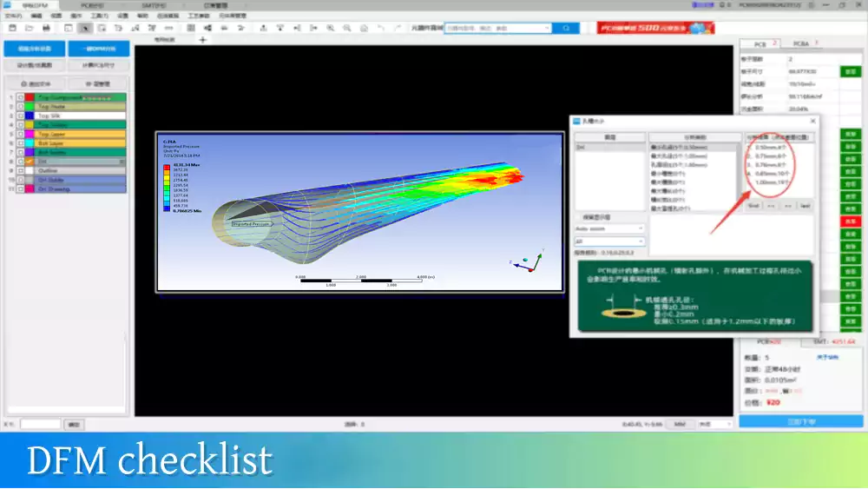This screenshot has height=489, width=868.
Task: Open the search box dropdown arrow in toolbar
Action: [547, 28]
